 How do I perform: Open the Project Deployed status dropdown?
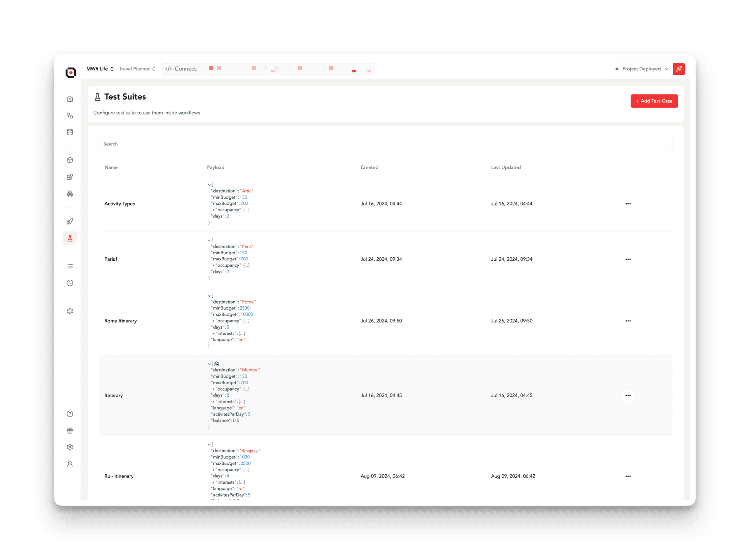click(x=641, y=69)
